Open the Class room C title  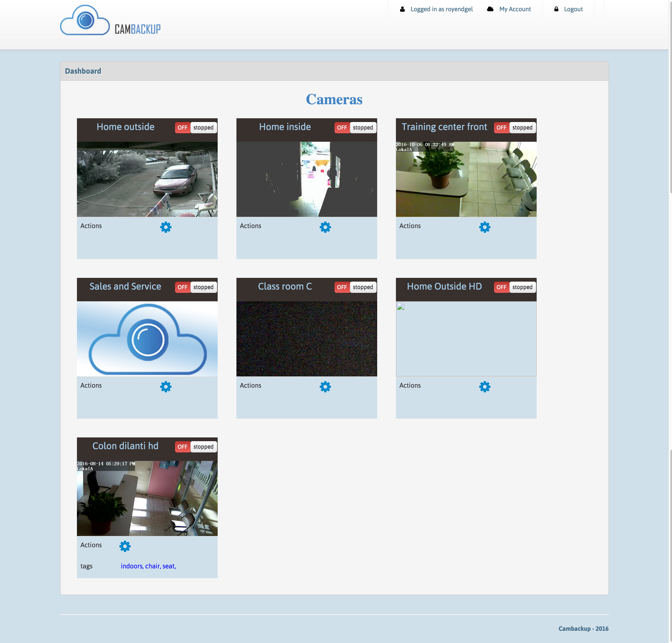285,287
